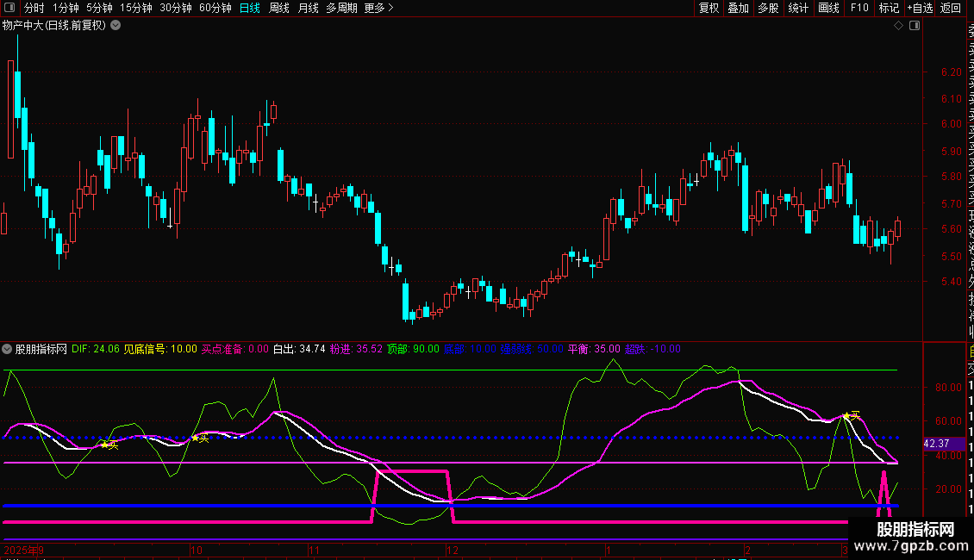Switch to the 周线 weekly period tab
This screenshot has width=974, height=560.
point(279,9)
